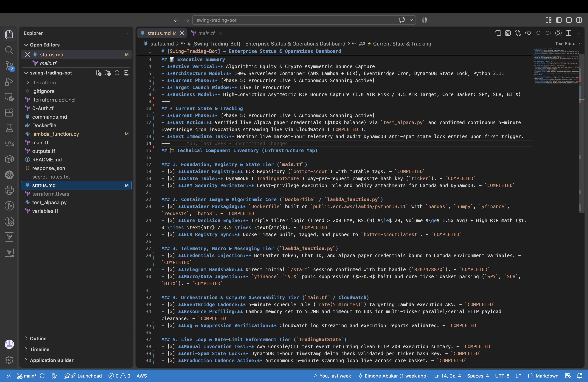Image resolution: width=588 pixels, height=382 pixels.
Task: Refresh the explorer file tree
Action: pos(117,73)
